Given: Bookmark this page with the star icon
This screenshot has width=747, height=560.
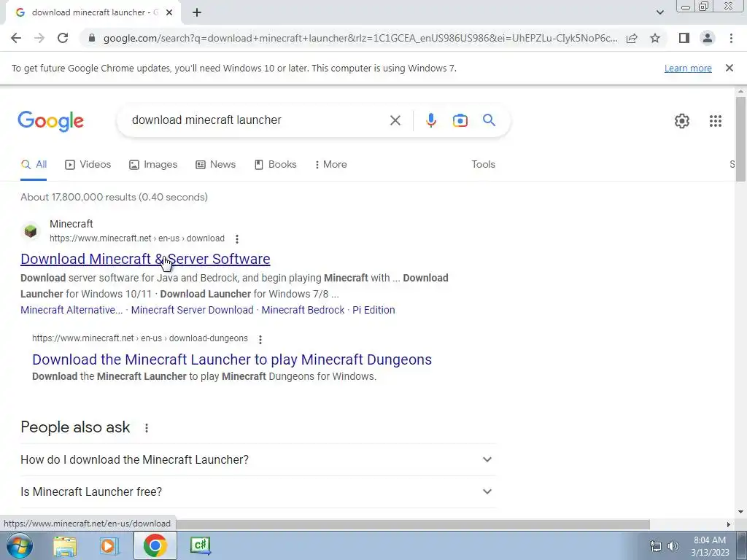Looking at the screenshot, I should coord(655,38).
